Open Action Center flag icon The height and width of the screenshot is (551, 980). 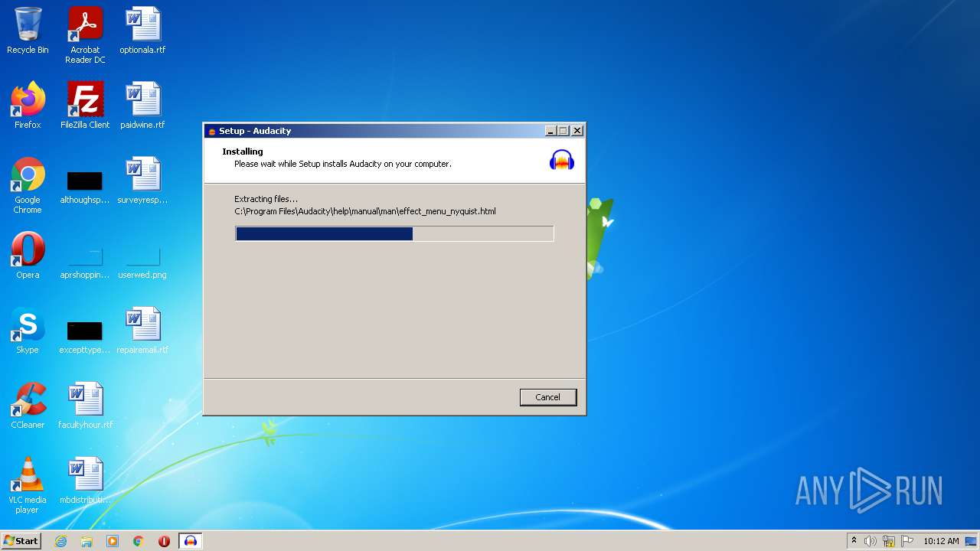[907, 541]
